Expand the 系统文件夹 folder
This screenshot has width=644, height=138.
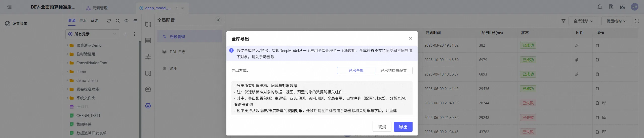pos(67,98)
